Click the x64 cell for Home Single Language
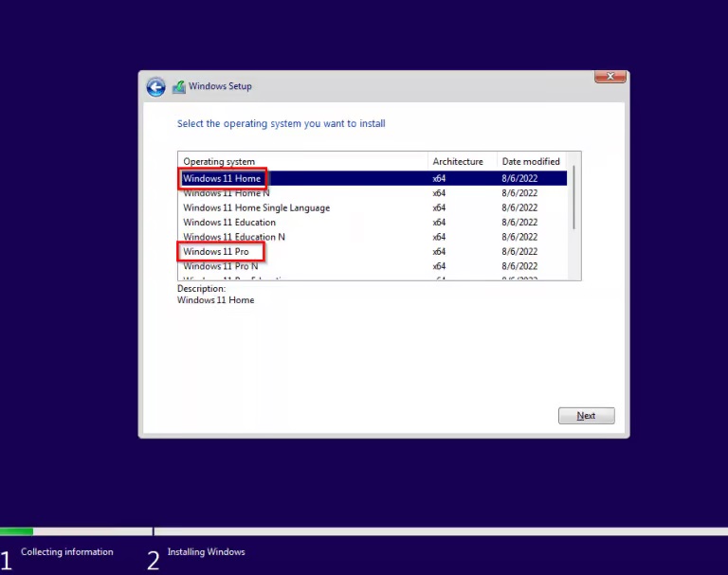This screenshot has height=575, width=728. click(439, 207)
